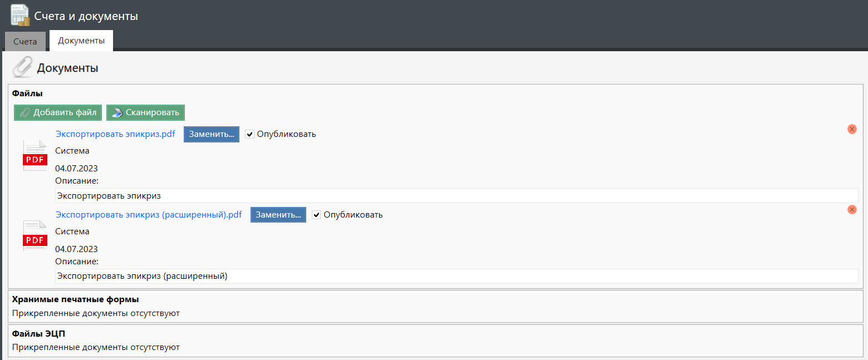Click the paperclip icon beside Документы heading
Screen dimensions: 868x360
pos(22,67)
